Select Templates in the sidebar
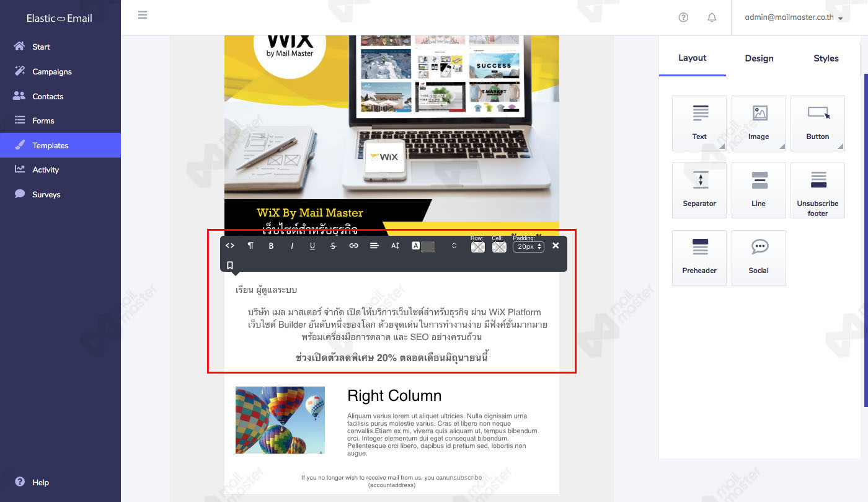 click(x=60, y=145)
